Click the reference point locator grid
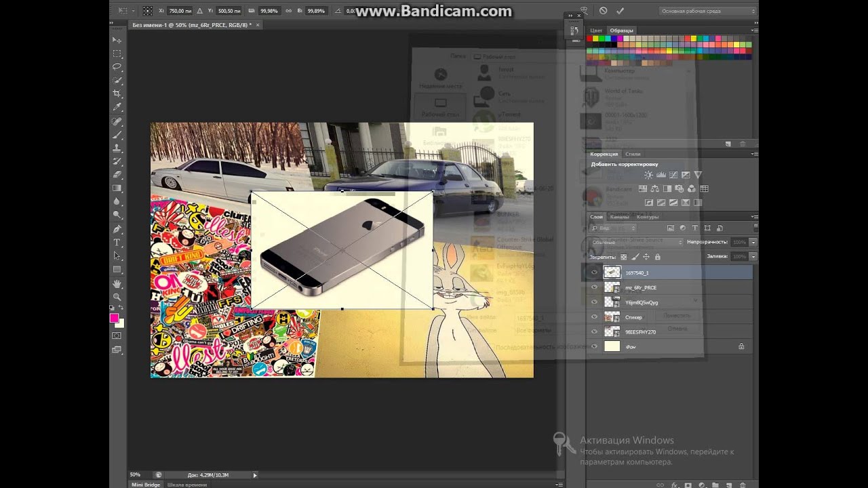 (x=147, y=11)
